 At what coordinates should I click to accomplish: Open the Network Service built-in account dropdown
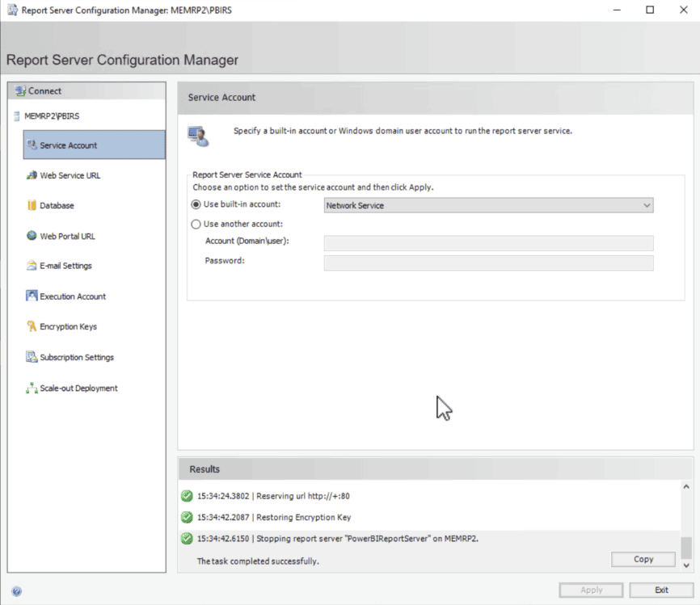click(488, 205)
